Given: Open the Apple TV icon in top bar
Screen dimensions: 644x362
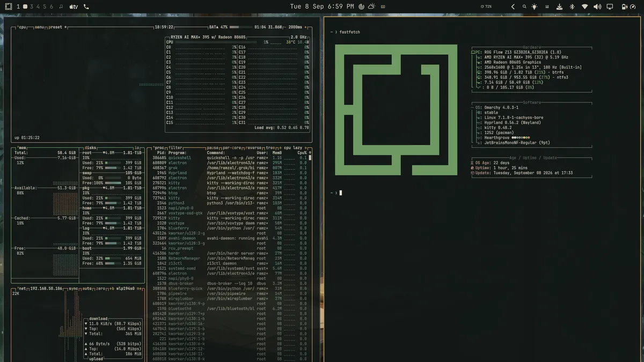Looking at the screenshot, I should [x=74, y=6].
